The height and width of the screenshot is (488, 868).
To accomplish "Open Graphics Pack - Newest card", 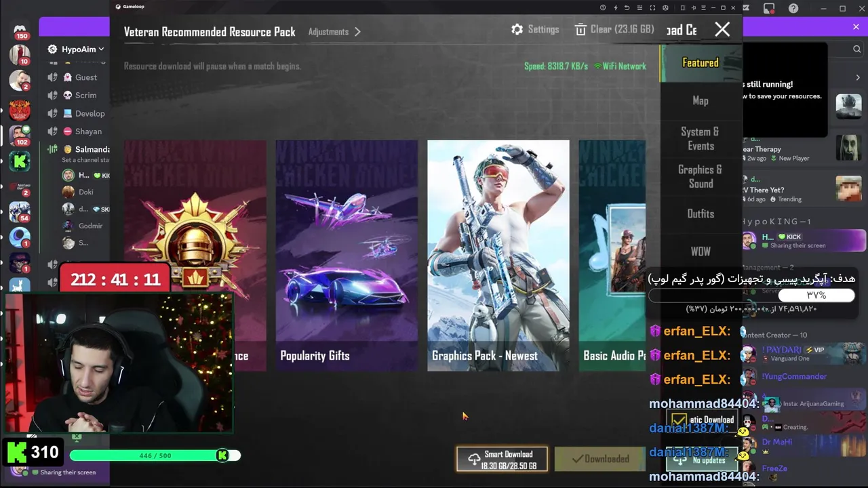I will pyautogui.click(x=498, y=256).
